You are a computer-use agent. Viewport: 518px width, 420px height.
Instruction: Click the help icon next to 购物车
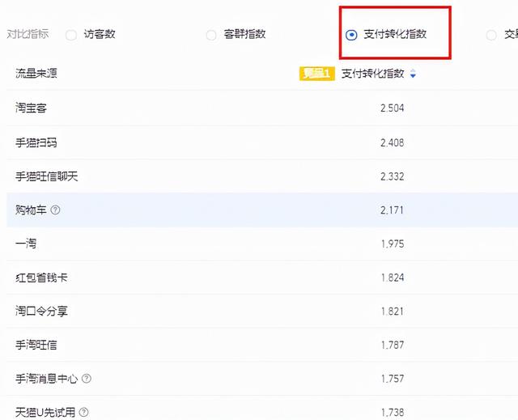pos(56,210)
